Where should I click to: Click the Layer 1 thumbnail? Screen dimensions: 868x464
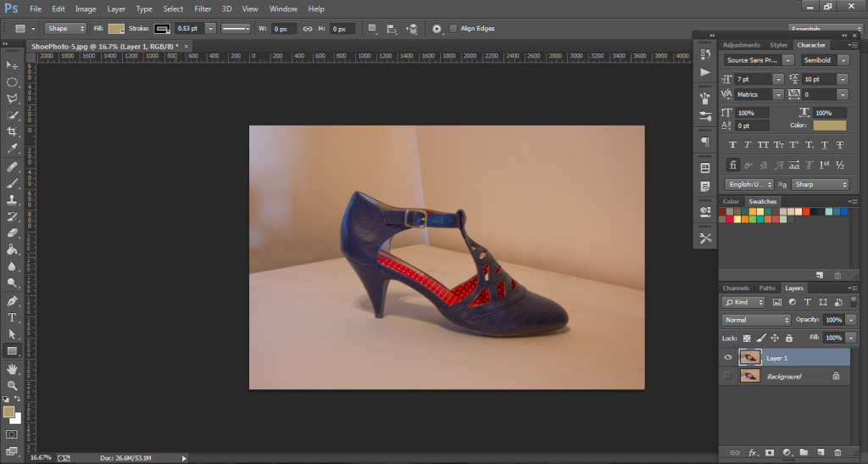749,359
